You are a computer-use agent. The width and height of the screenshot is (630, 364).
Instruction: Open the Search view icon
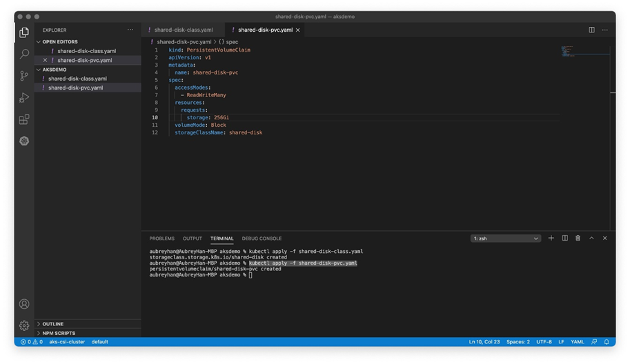24,54
